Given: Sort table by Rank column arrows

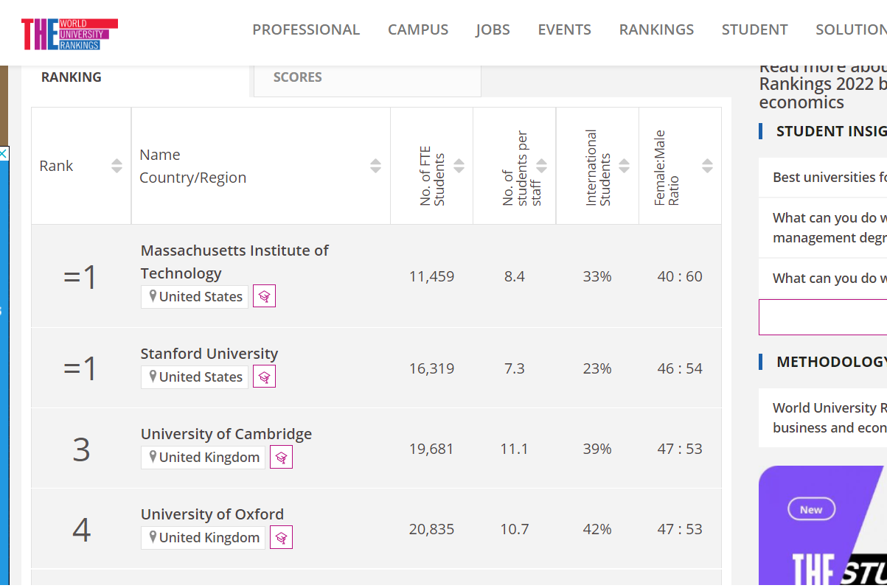Looking at the screenshot, I should (x=116, y=166).
